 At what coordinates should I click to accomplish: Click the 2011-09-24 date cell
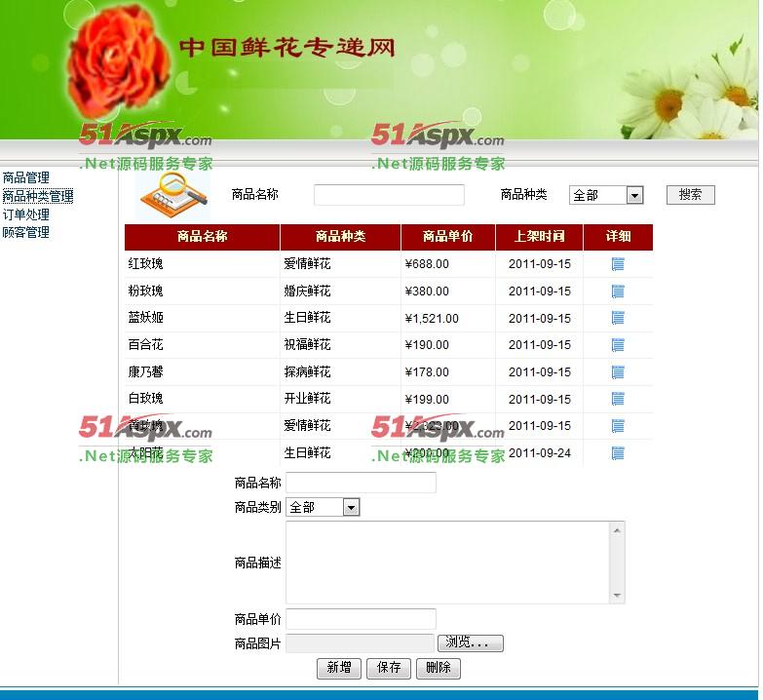(539, 453)
